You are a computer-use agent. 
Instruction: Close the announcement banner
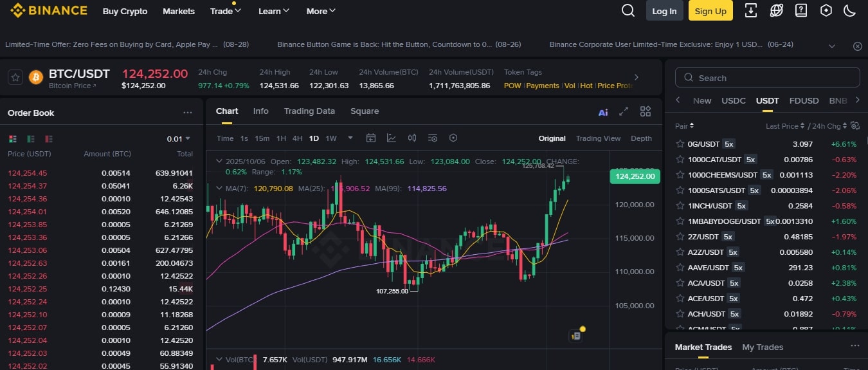(x=857, y=46)
